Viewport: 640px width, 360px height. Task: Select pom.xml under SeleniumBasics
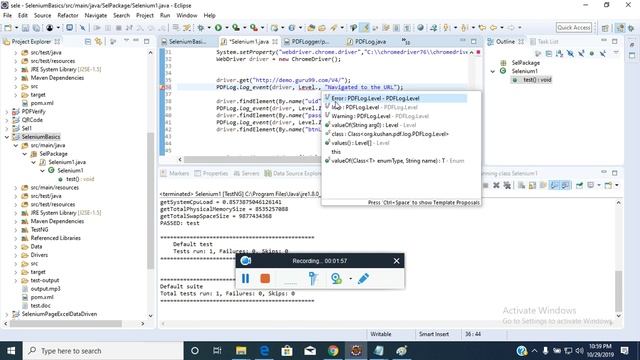[42, 297]
